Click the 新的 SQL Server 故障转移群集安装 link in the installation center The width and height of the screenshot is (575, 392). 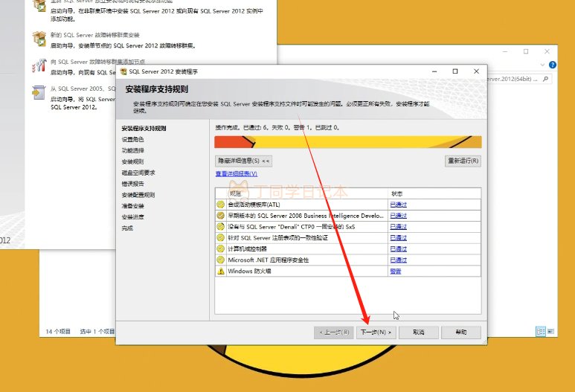pyautogui.click(x=95, y=35)
